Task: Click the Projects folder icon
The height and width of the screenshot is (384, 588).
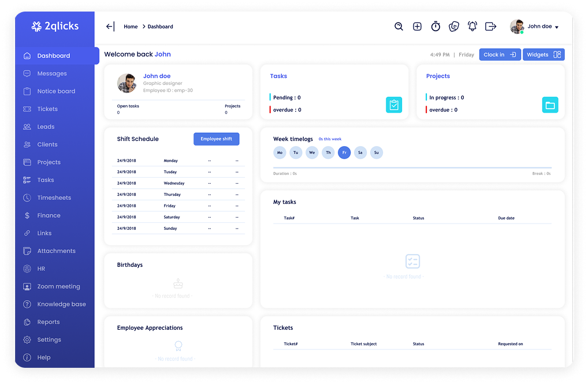Action: (x=550, y=105)
